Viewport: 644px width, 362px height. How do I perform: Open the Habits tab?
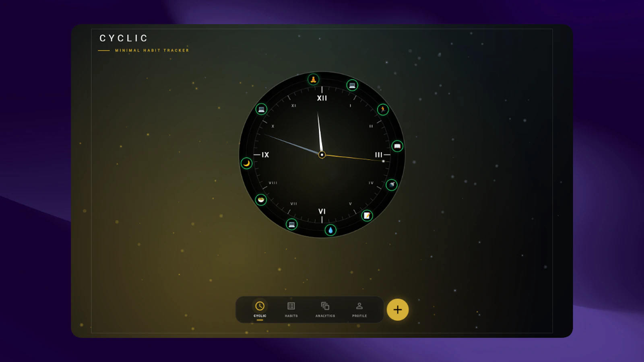tap(291, 309)
